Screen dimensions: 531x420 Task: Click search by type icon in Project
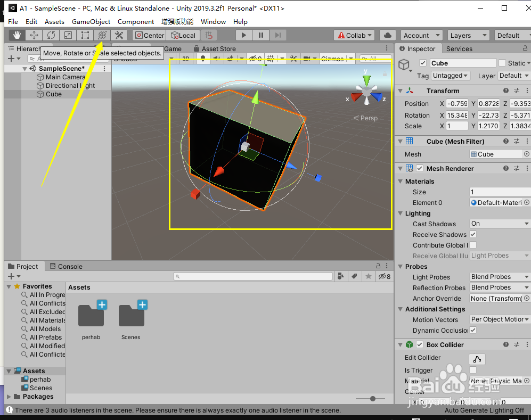341,276
